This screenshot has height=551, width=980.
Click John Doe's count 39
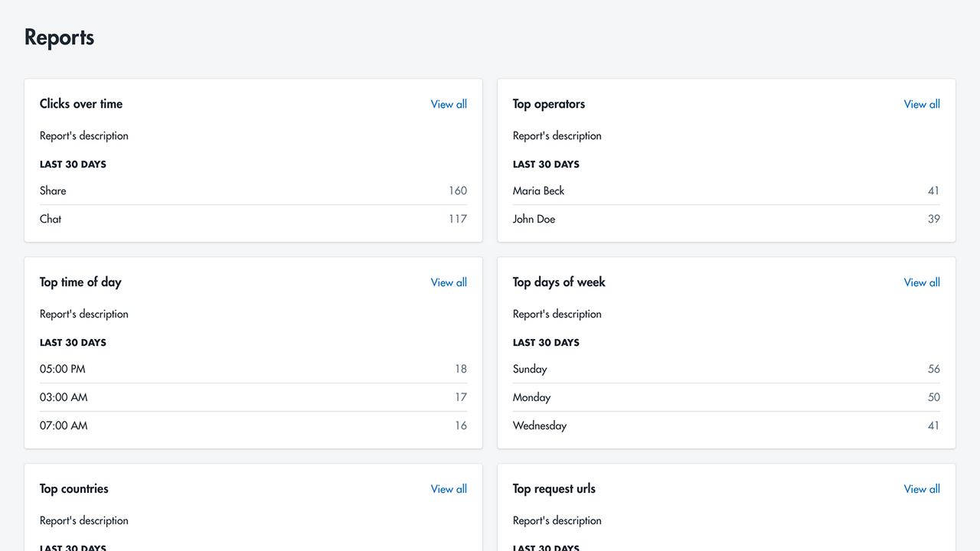933,219
